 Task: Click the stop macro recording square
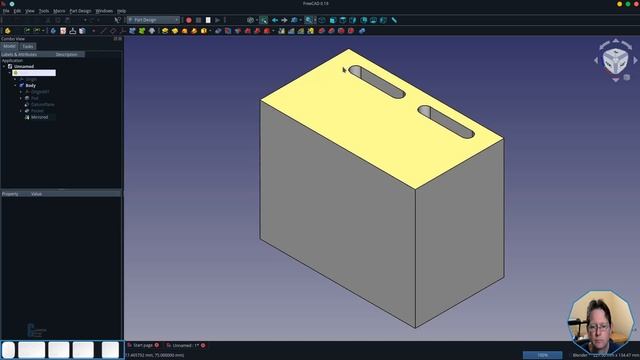tap(198, 20)
